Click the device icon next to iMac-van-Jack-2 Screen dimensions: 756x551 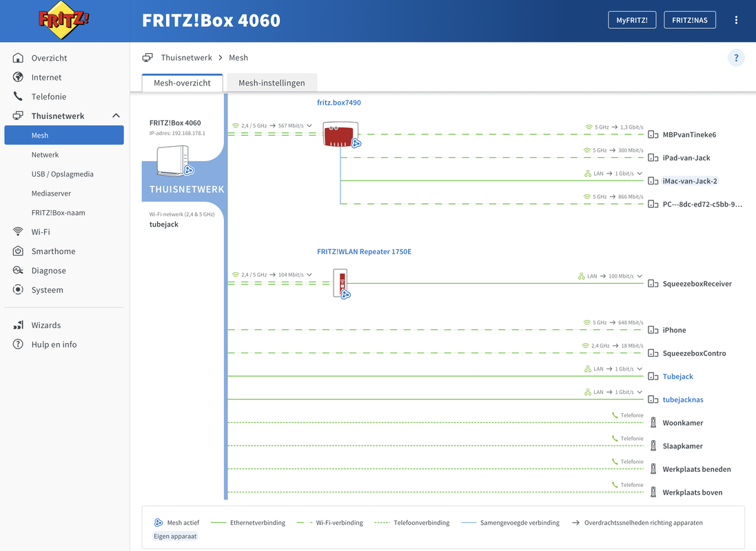pyautogui.click(x=653, y=181)
